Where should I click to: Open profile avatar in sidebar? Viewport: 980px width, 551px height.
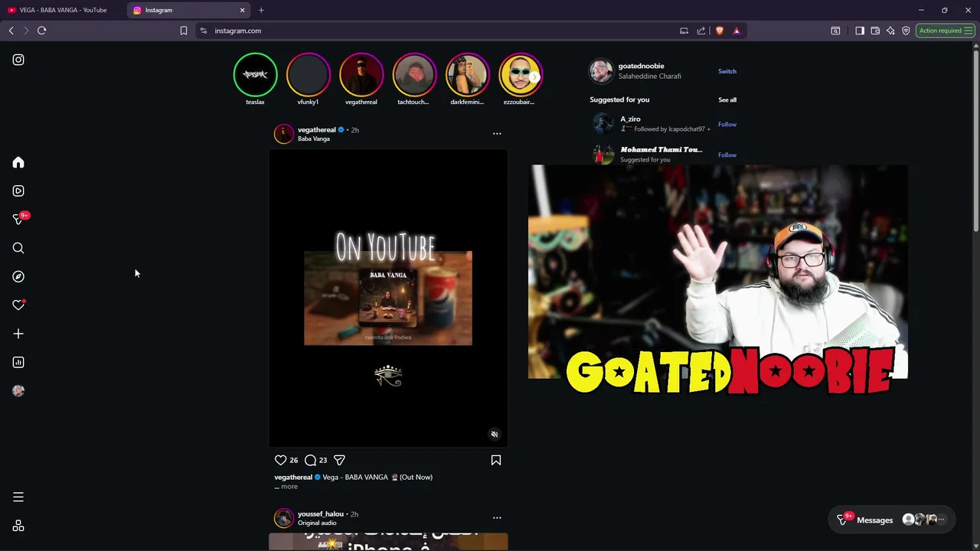point(18,391)
